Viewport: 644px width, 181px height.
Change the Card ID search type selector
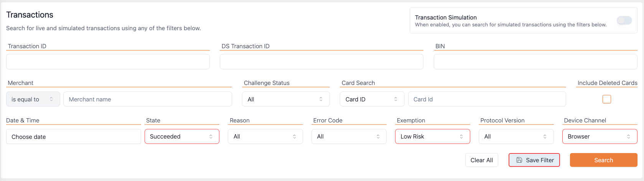point(372,99)
